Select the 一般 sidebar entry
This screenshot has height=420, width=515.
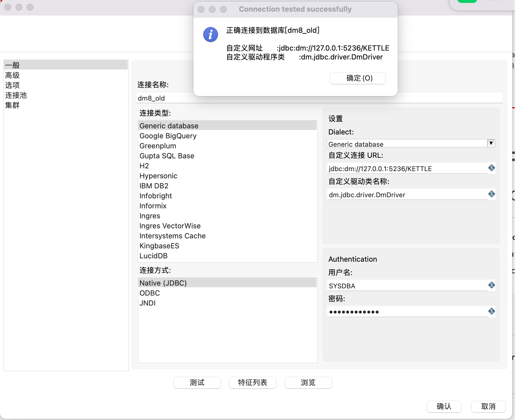click(12, 65)
